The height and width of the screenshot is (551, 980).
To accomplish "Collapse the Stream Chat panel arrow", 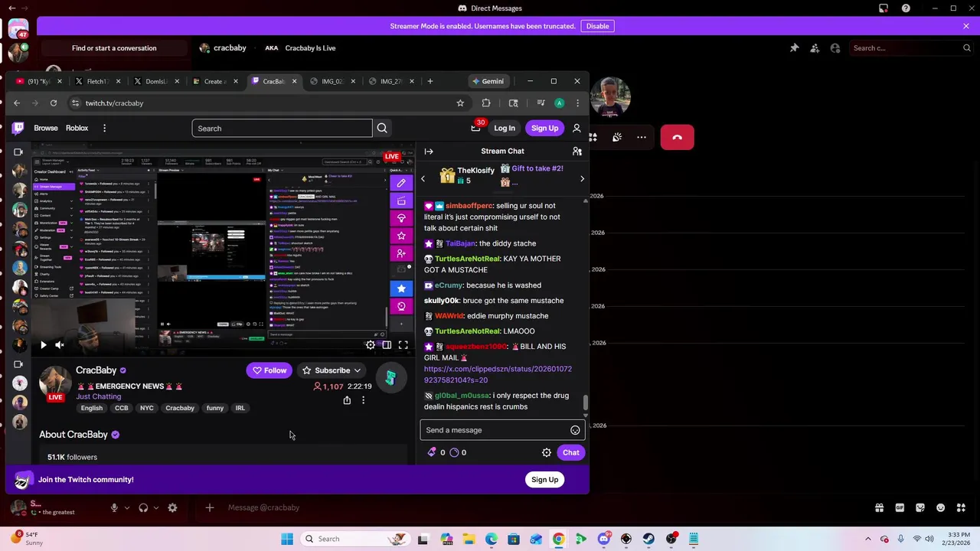I will coord(429,152).
